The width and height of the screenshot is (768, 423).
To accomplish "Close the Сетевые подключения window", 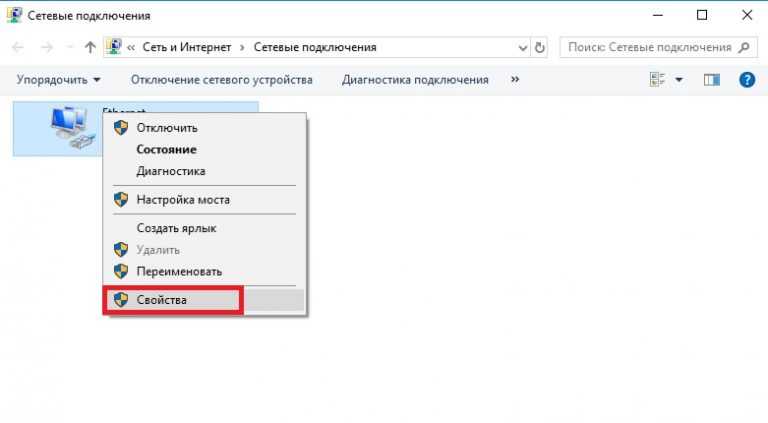I will click(747, 15).
